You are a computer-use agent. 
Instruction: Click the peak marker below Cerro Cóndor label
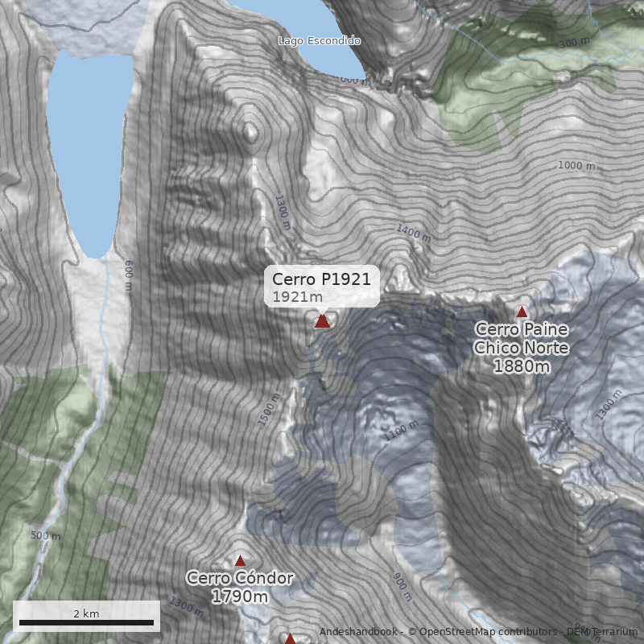click(x=290, y=638)
